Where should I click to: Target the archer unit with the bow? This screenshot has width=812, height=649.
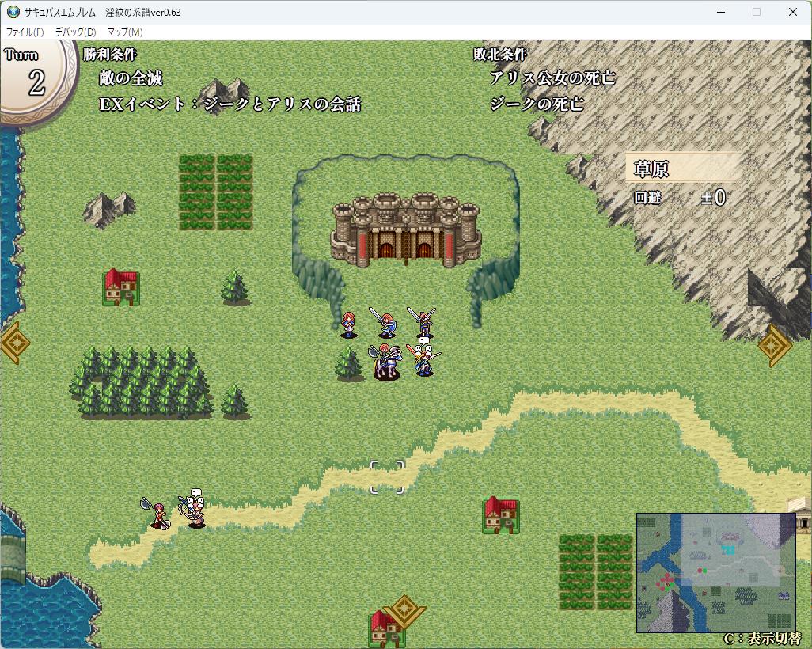click(194, 513)
